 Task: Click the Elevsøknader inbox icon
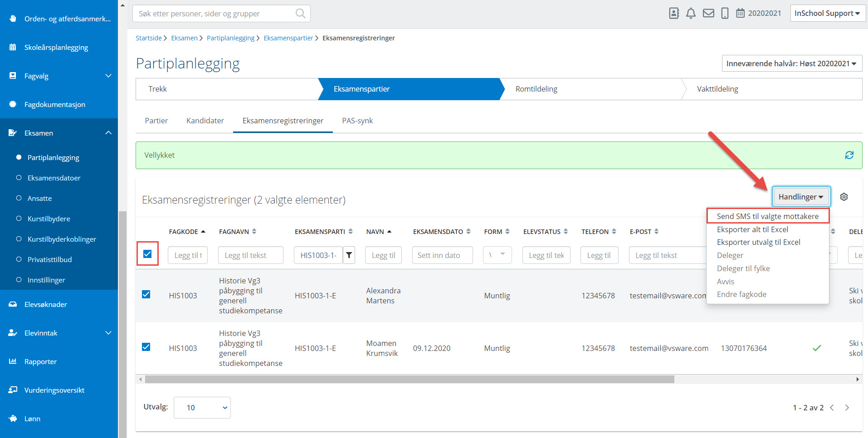point(13,304)
